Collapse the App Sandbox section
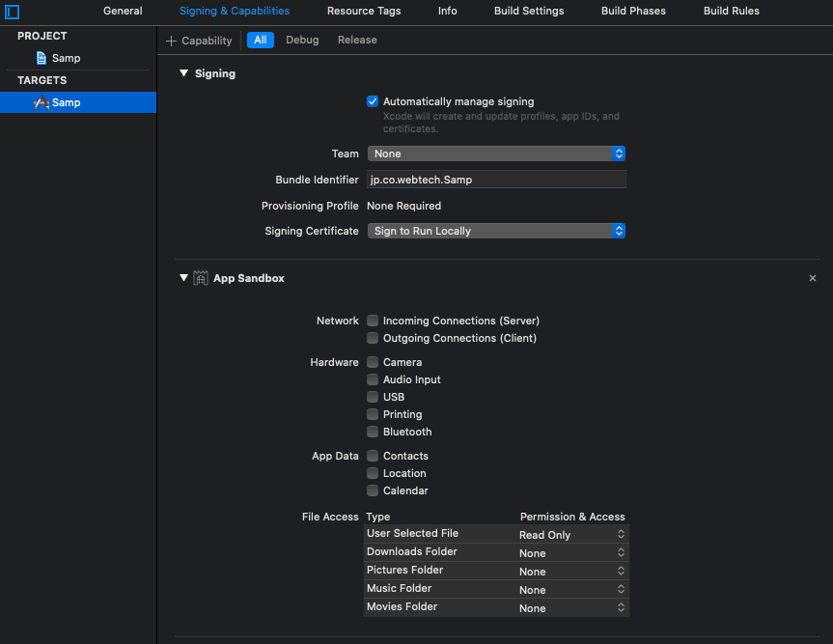 183,278
